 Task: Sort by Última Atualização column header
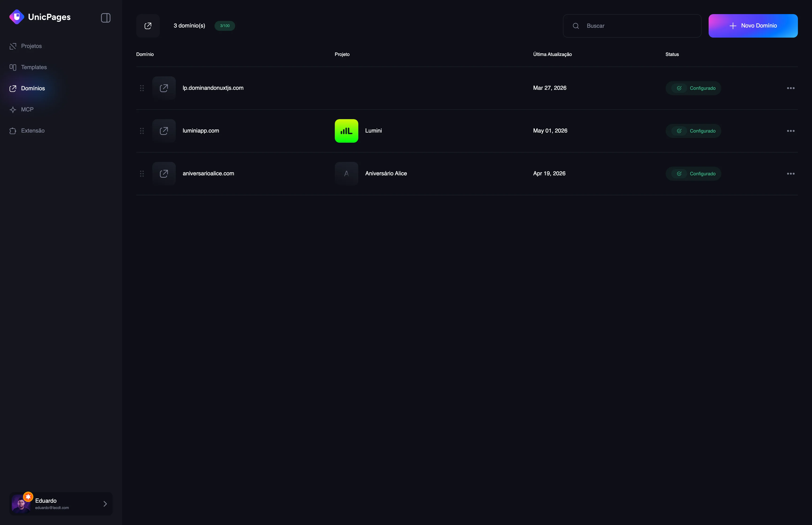point(552,54)
